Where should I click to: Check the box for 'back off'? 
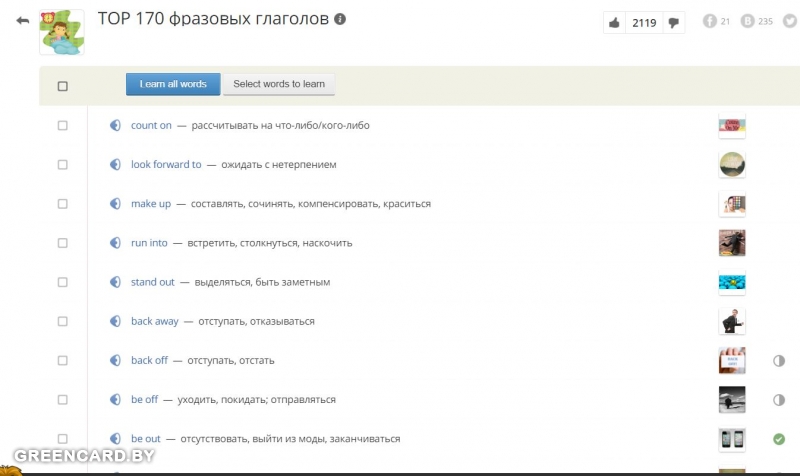pos(62,361)
